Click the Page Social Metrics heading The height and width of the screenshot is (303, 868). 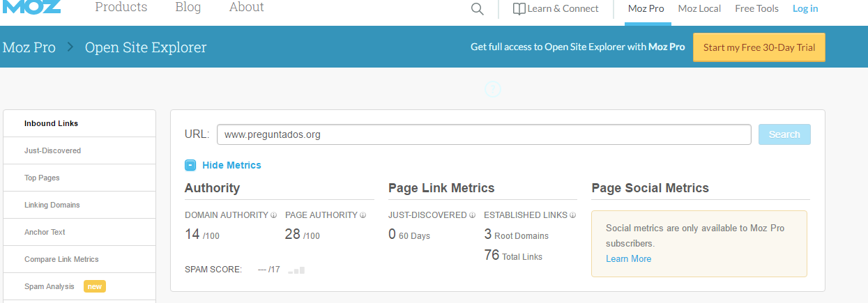[x=650, y=188]
